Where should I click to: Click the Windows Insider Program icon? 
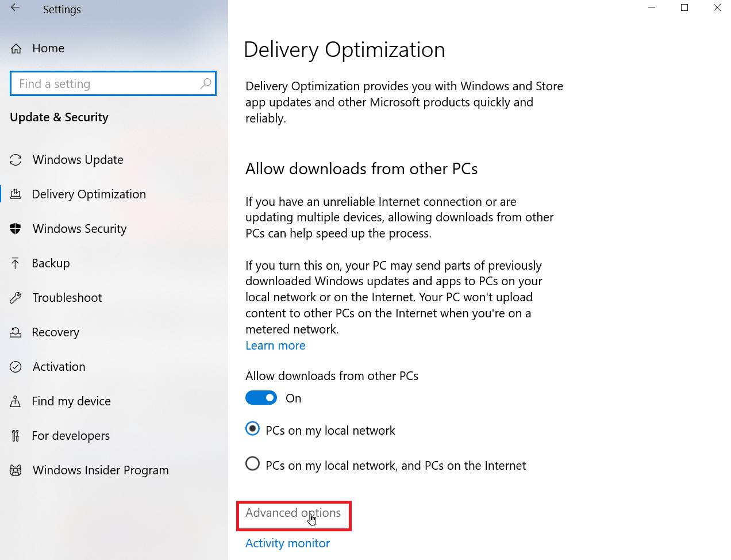[16, 470]
